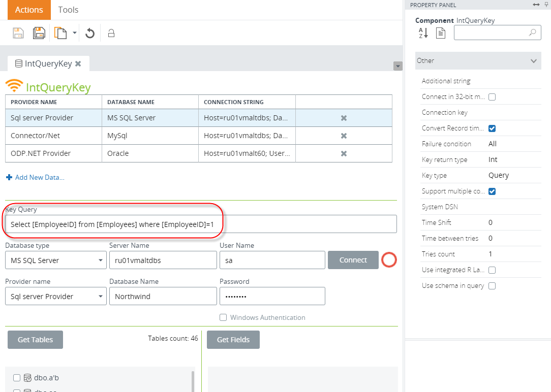Select the IntQueryKey document tab
551x392 pixels.
44,64
